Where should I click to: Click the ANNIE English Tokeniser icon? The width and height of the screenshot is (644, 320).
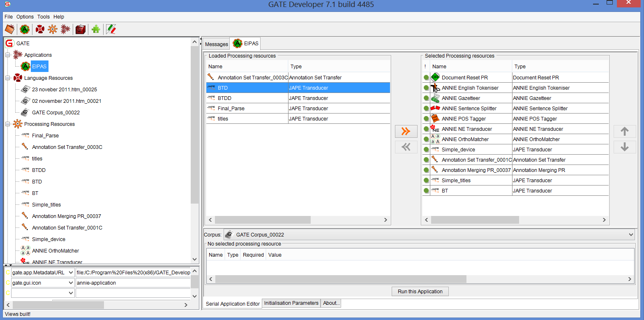click(x=435, y=88)
